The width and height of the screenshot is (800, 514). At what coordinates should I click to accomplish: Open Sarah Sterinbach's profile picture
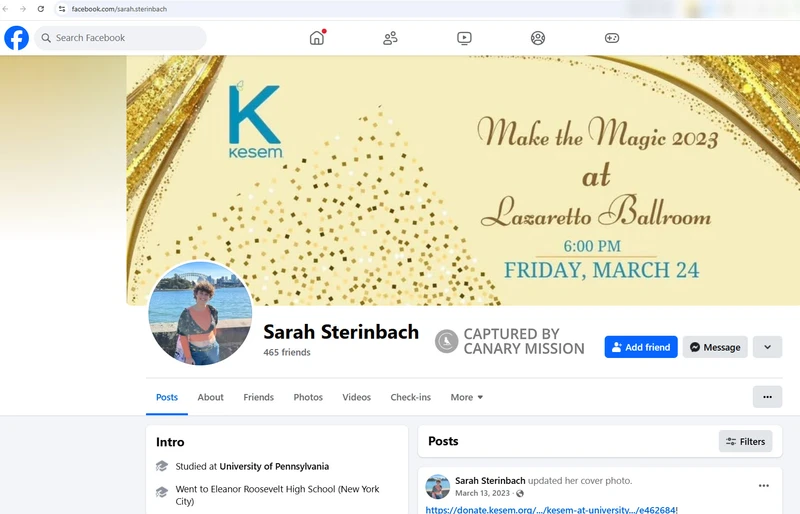point(200,313)
